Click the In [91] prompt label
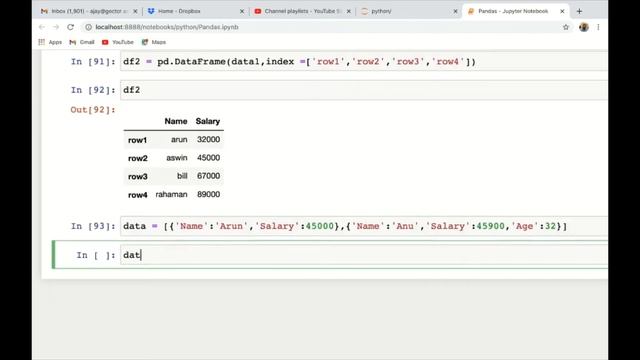 (93, 62)
